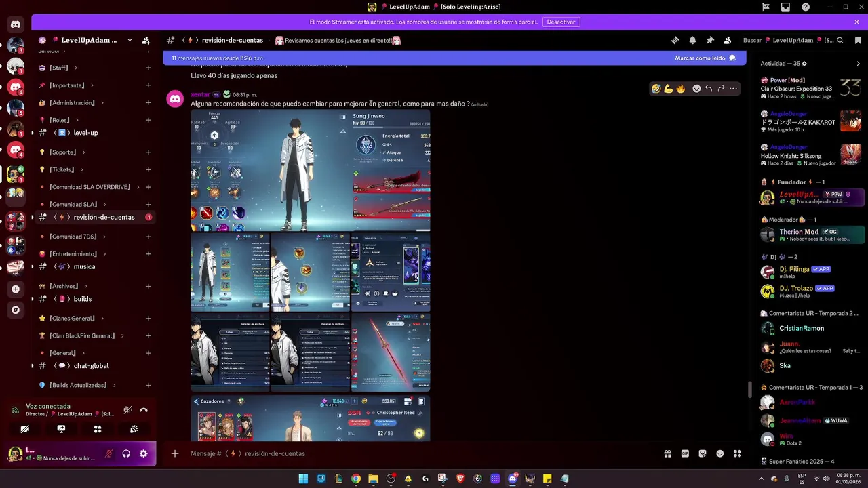Click Desactivar on streamer mode banner
The width and height of the screenshot is (868, 488).
coord(561,22)
